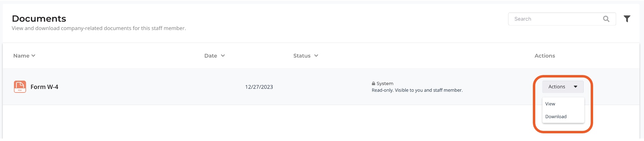Open the filter funnel icon

(627, 19)
